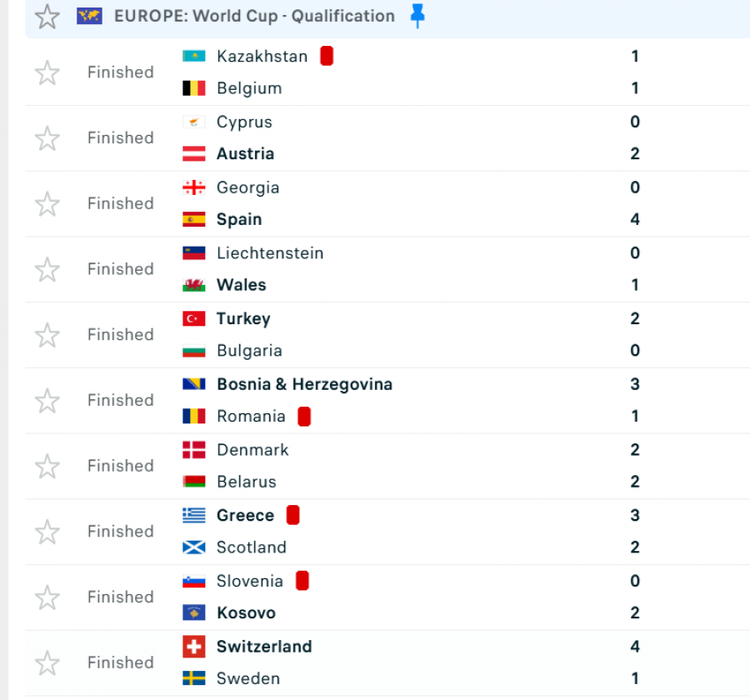This screenshot has height=700, width=750.
Task: Click the Spain flag icon
Action: 194,220
